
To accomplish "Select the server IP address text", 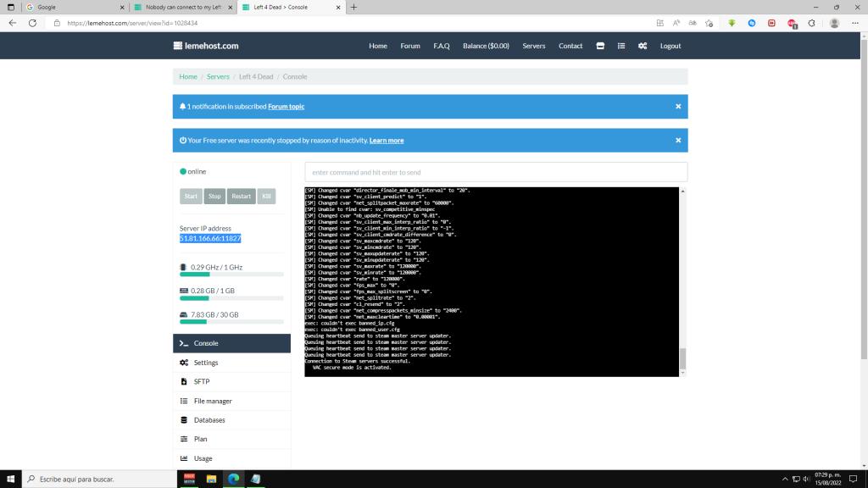I will 210,238.
